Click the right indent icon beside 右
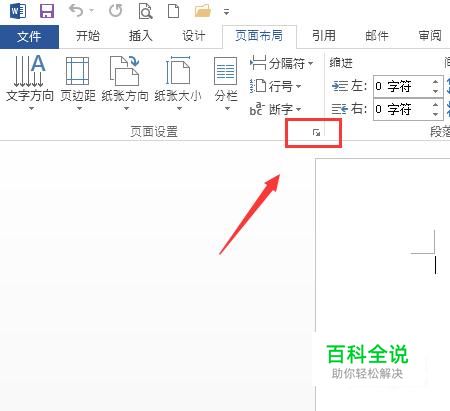This screenshot has width=450, height=411. 340,109
